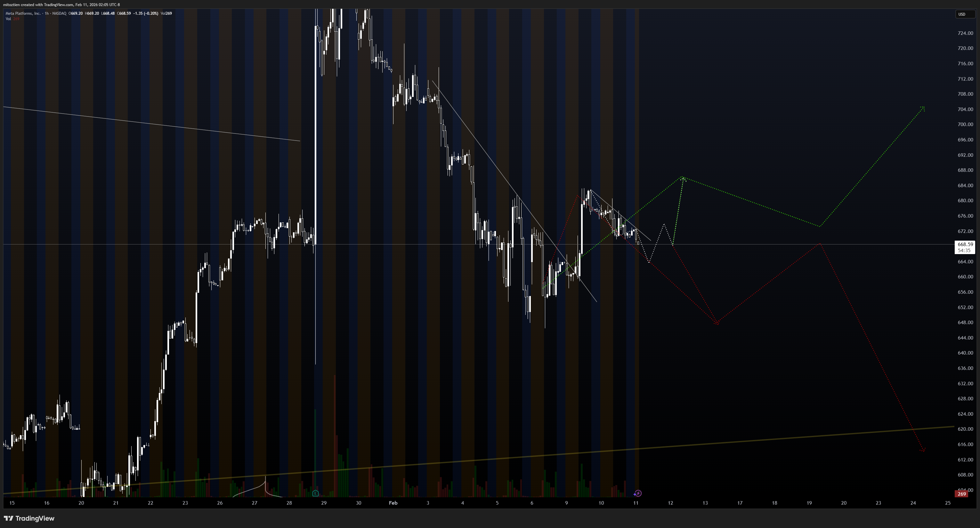Click the Vol 269 indicator legend
This screenshot has height=528, width=980.
(12, 19)
